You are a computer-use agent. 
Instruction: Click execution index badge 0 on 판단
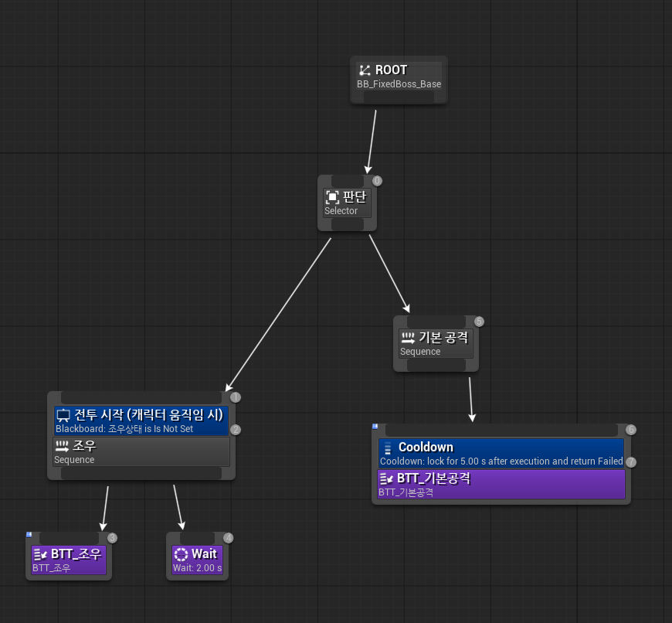(377, 181)
